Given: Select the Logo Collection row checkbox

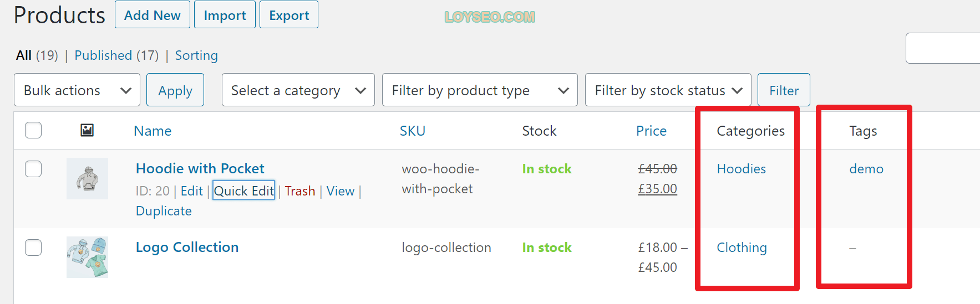Looking at the screenshot, I should tap(33, 248).
